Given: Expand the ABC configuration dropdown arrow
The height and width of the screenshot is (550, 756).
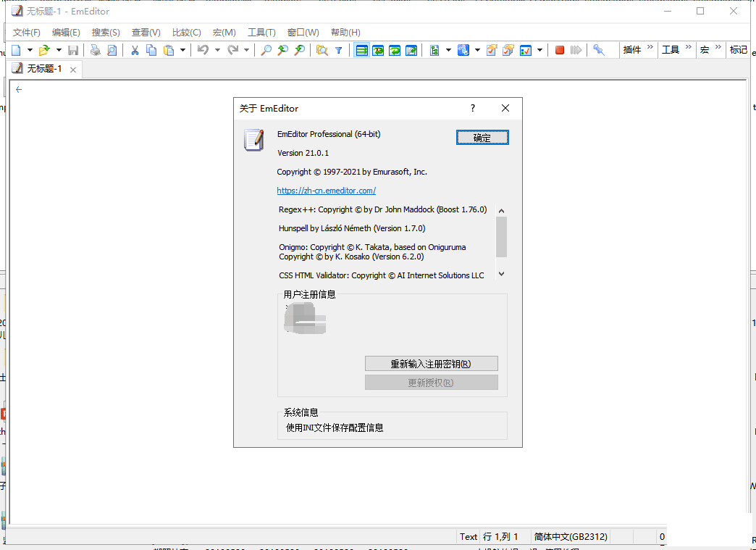Looking at the screenshot, I should coord(477,50).
